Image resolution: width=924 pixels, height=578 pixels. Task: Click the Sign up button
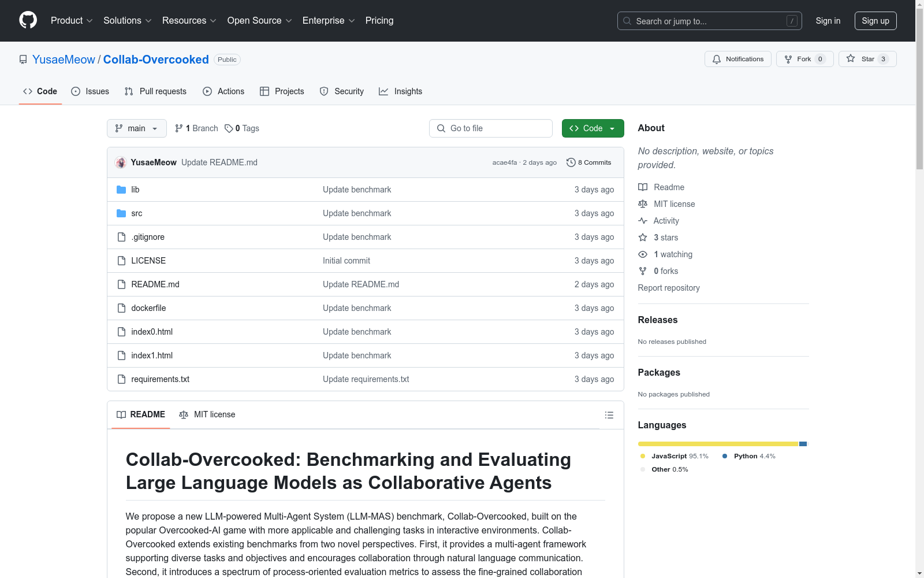click(x=875, y=21)
